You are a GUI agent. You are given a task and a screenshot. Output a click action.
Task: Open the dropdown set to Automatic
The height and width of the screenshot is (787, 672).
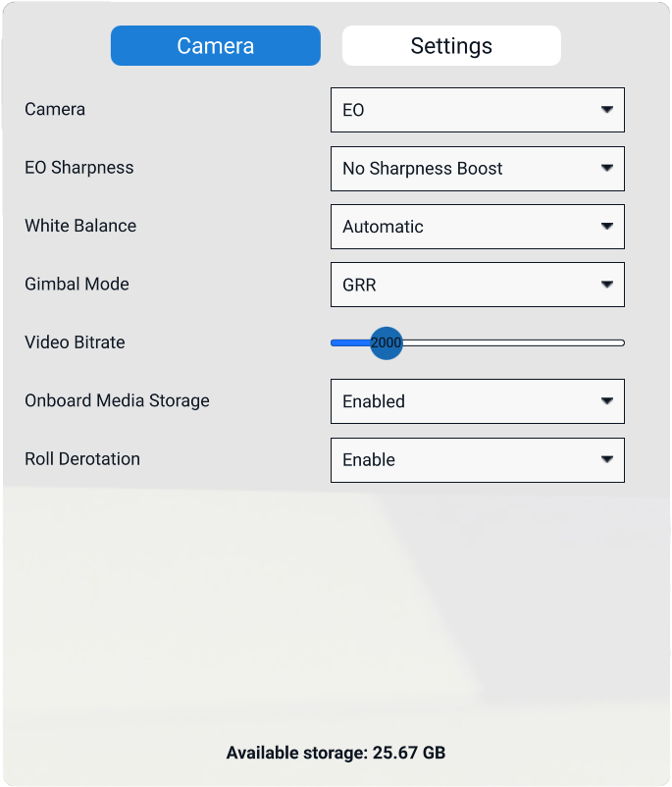(461, 227)
